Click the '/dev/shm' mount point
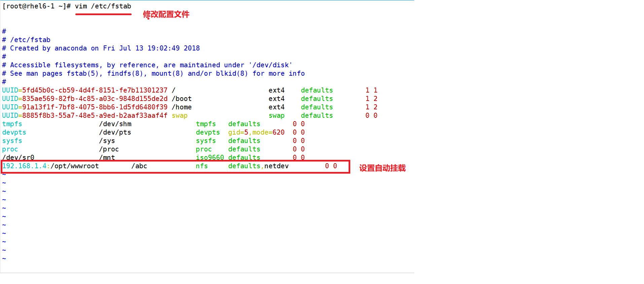 pyautogui.click(x=115, y=124)
